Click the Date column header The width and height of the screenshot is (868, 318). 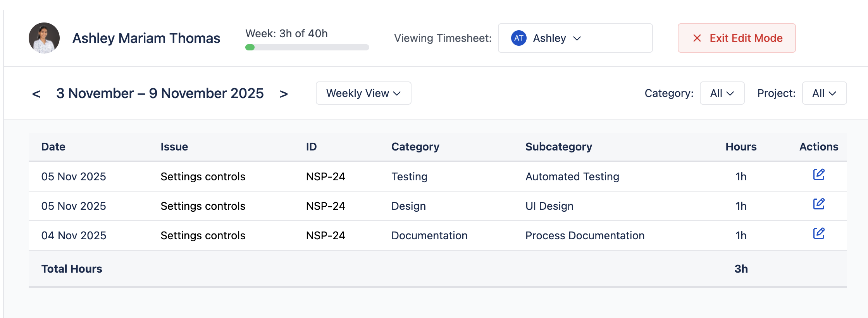53,147
